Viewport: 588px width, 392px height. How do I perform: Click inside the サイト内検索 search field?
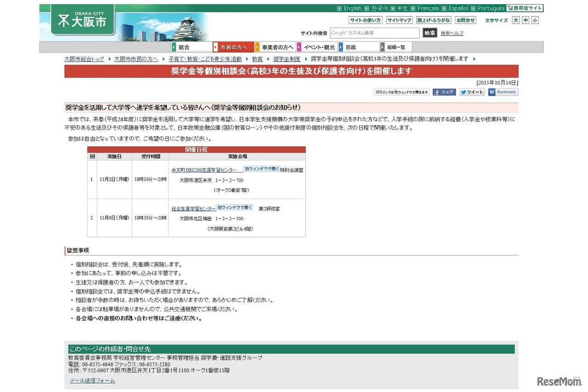(374, 33)
